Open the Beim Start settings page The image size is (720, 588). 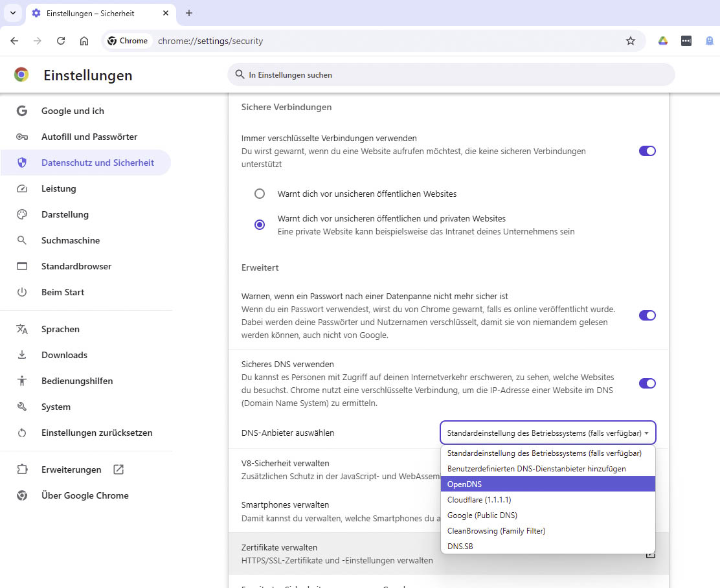pos(62,292)
